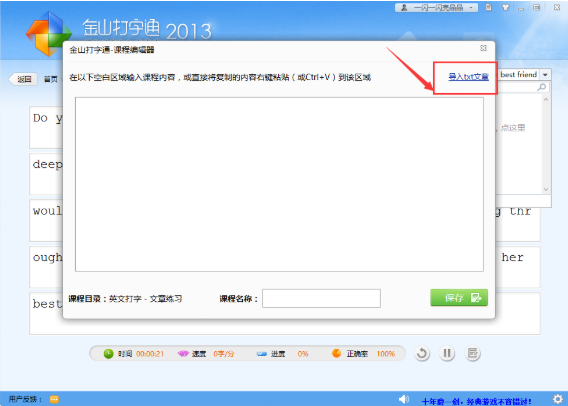The image size is (568, 406).
Task: Pause the typing practice
Action: 447,353
